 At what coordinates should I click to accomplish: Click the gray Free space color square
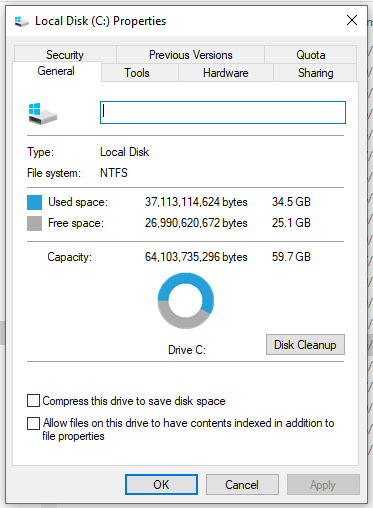[x=34, y=223]
